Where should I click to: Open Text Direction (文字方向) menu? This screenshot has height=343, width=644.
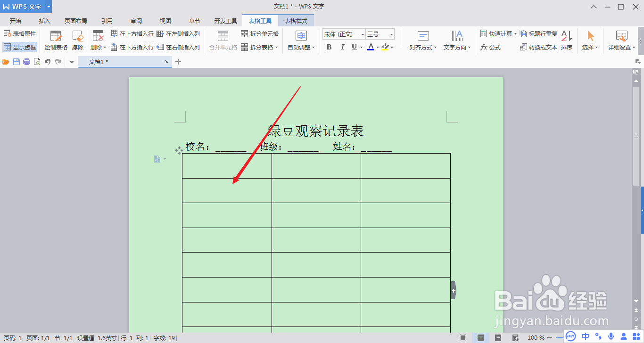pos(457,41)
